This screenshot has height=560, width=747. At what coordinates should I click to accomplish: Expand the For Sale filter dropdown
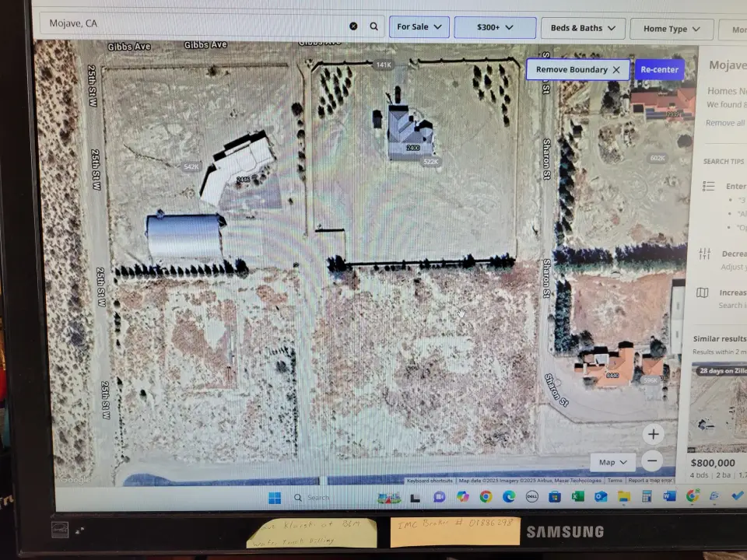(419, 27)
